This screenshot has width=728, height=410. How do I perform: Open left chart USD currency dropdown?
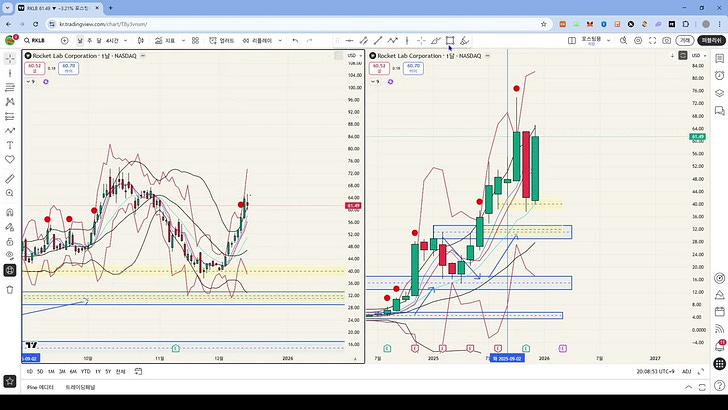point(354,56)
